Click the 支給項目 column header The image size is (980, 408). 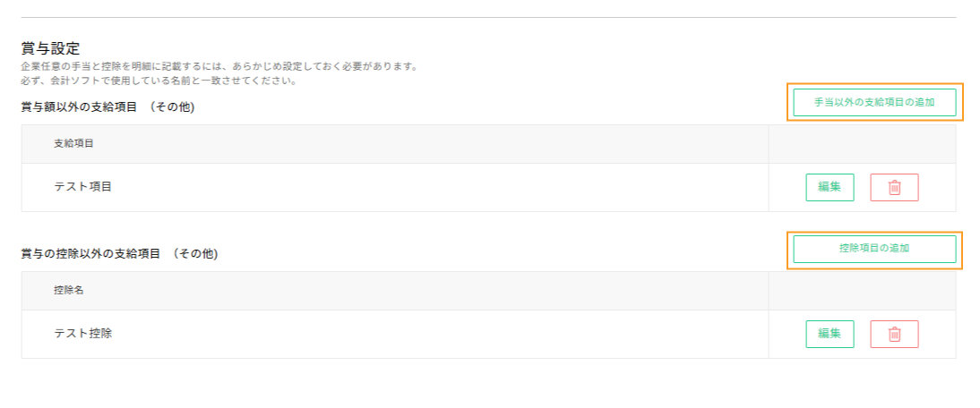[x=73, y=143]
